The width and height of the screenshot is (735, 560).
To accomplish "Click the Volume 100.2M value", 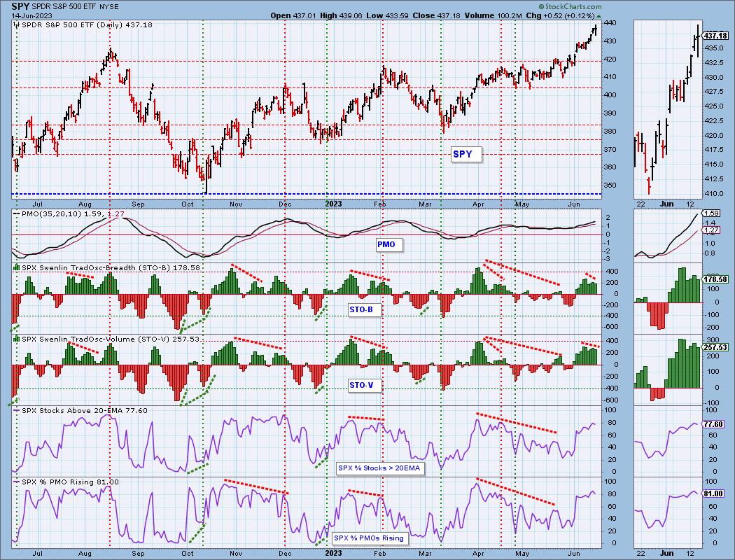I will pos(493,15).
